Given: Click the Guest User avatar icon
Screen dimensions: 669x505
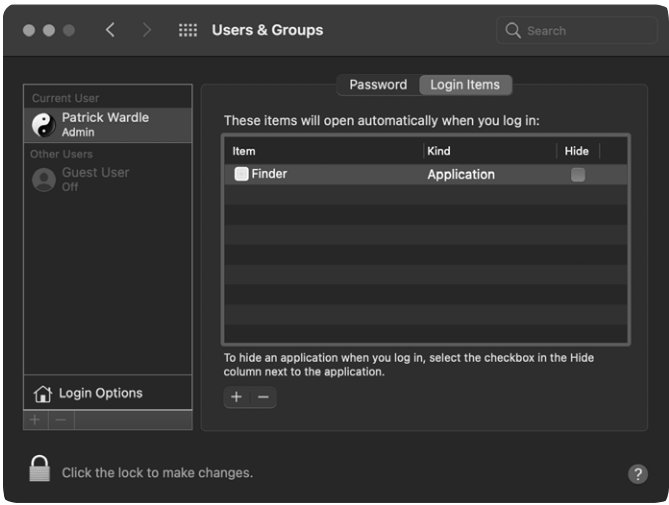Looking at the screenshot, I should coord(44,180).
